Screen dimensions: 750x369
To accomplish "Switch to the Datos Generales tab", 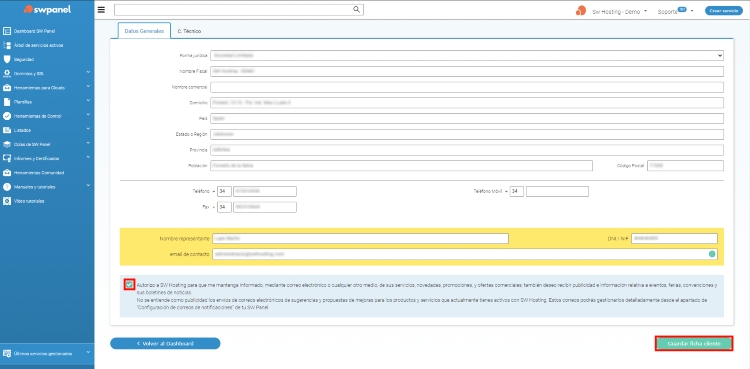I will coord(144,31).
